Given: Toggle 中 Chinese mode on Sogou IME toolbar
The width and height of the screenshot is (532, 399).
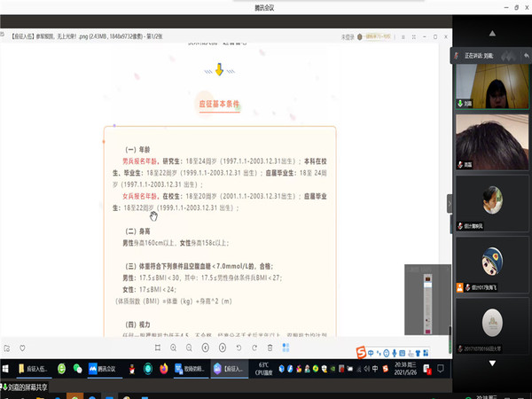Looking at the screenshot, I should tap(371, 353).
